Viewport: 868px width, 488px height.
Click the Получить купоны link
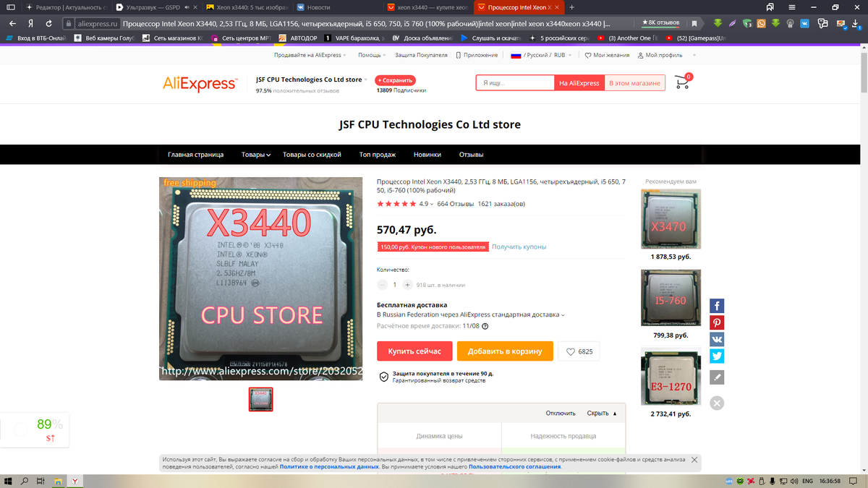(519, 247)
